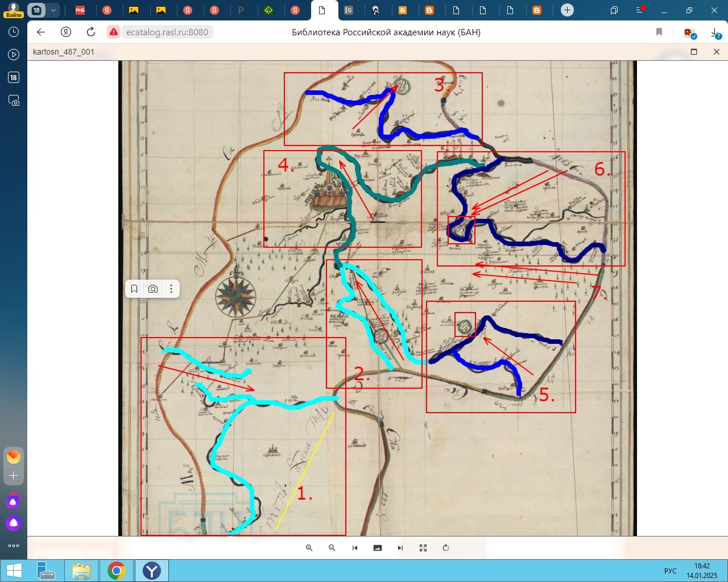Open the screenshot tool in sidebar

pyautogui.click(x=14, y=101)
